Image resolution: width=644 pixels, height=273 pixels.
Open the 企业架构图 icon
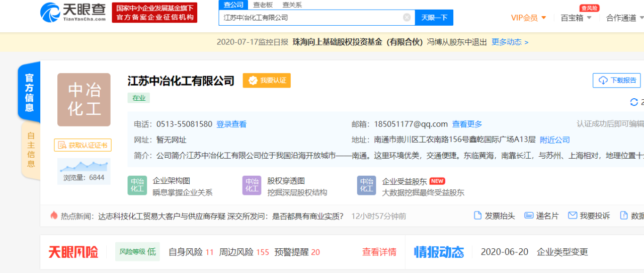pos(137,185)
